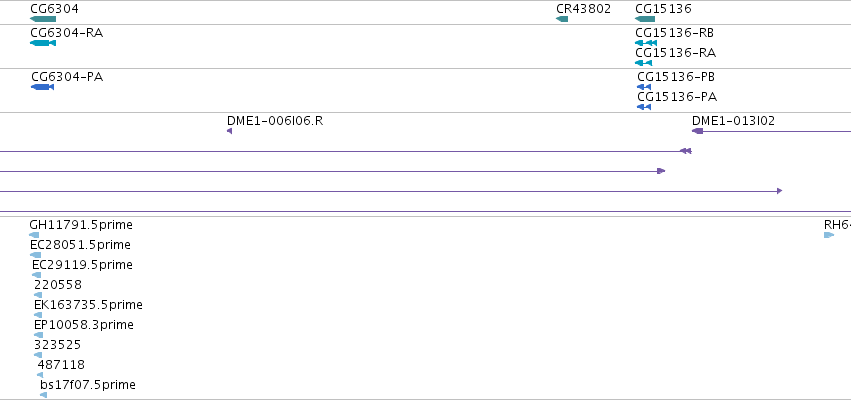Select the RH6 EST arrow glyph at right
The height and width of the screenshot is (400, 851).
click(x=829, y=235)
